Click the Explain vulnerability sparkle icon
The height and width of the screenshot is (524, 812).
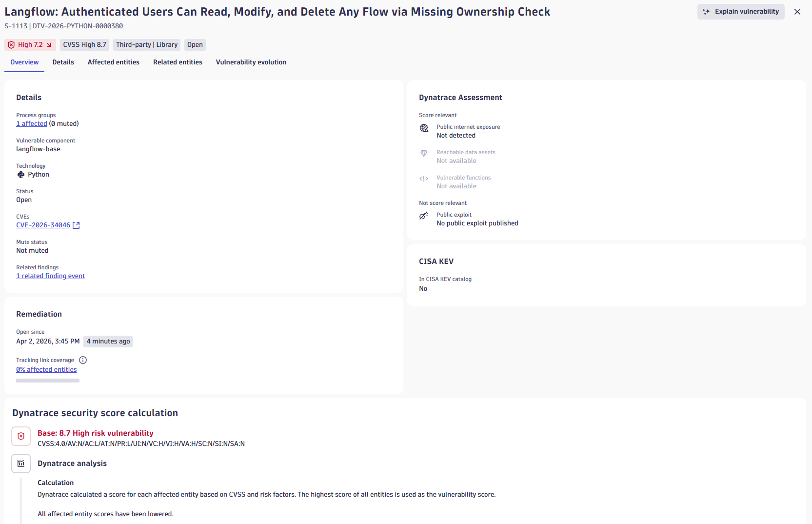(x=706, y=12)
